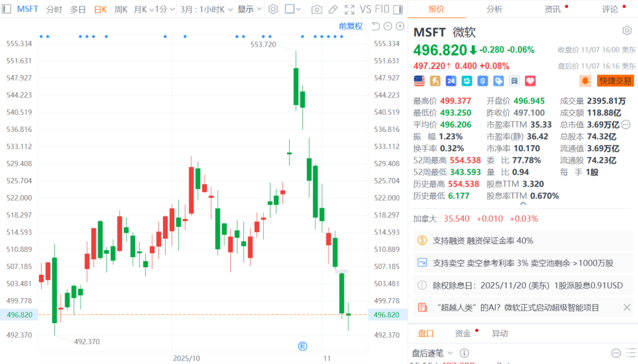Click the US flag market icon
Viewport: 638px width, 364px height.
click(x=419, y=81)
